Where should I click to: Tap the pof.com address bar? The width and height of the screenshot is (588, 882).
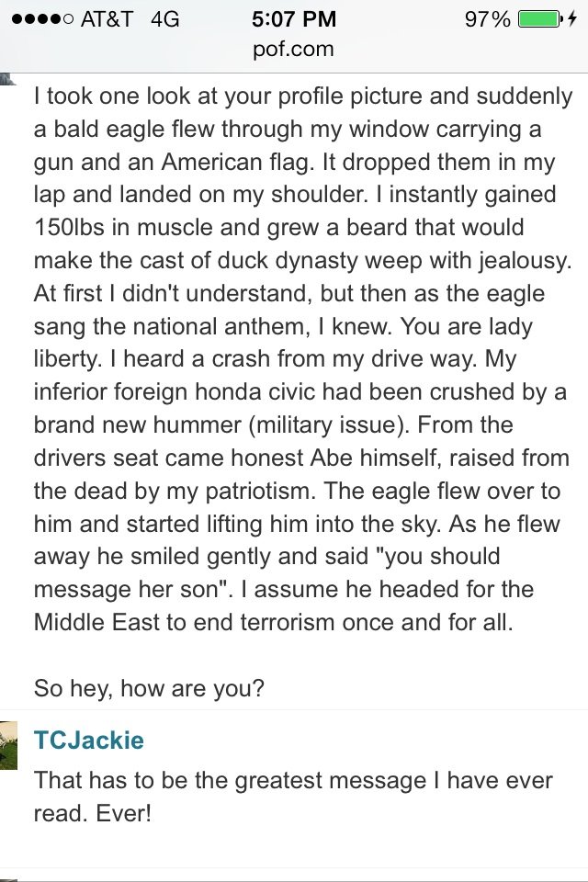click(294, 49)
